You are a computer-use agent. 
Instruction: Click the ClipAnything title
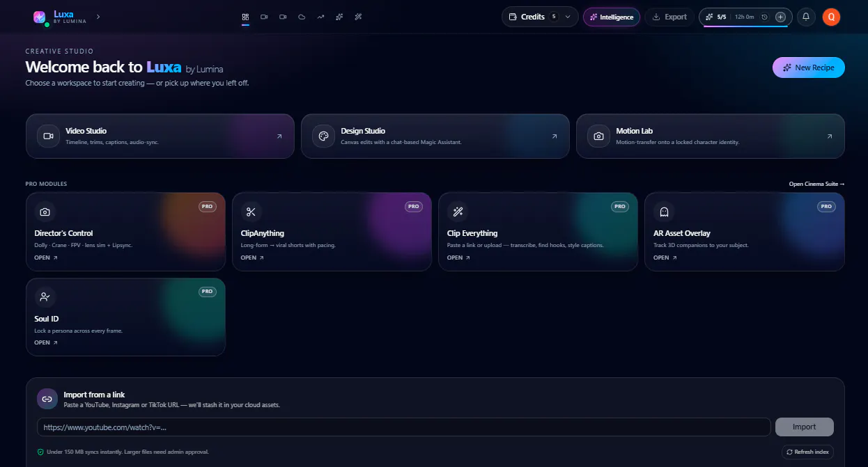(263, 233)
